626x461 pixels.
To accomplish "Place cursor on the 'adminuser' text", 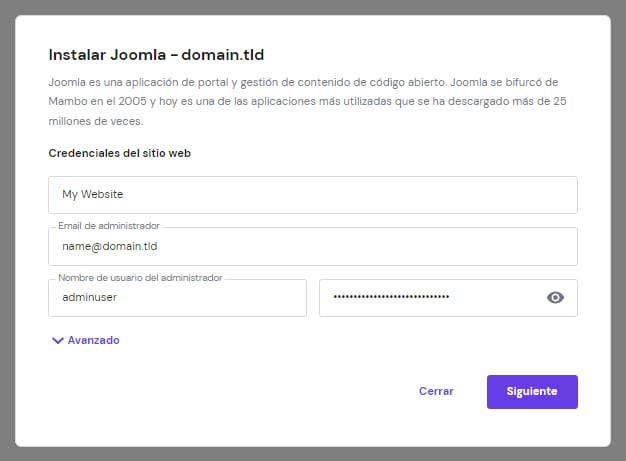I will 90,298.
